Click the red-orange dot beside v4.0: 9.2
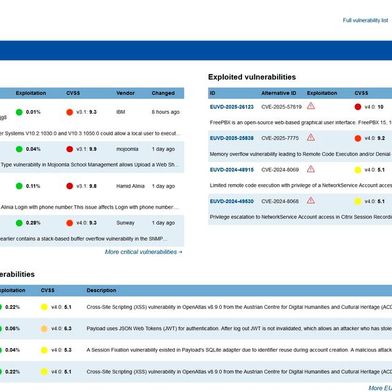 (x=358, y=138)
